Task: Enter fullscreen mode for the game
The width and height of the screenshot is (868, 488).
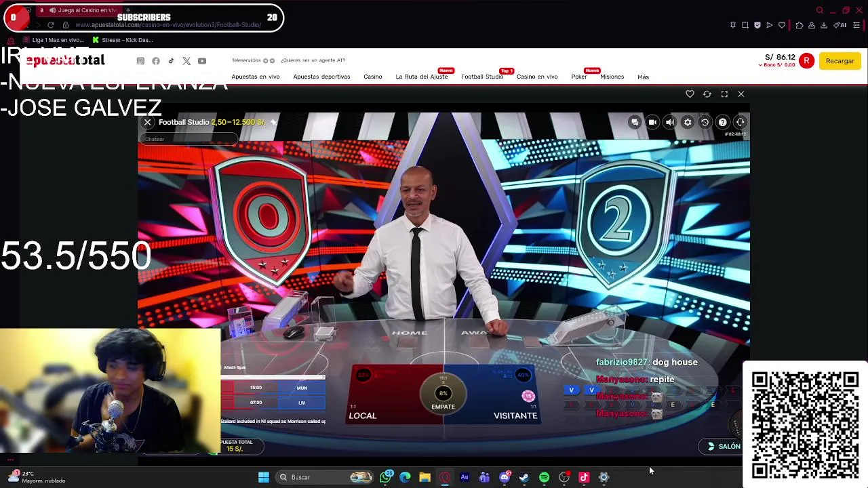Action: (x=724, y=94)
